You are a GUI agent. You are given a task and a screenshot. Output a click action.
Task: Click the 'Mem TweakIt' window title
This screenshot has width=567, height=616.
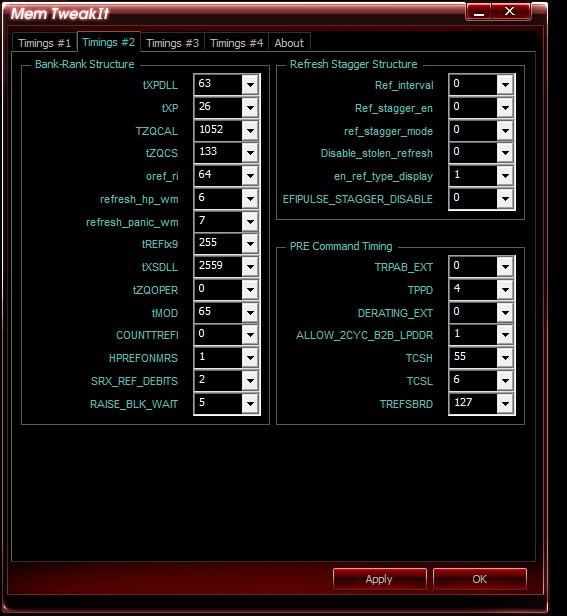(59, 14)
